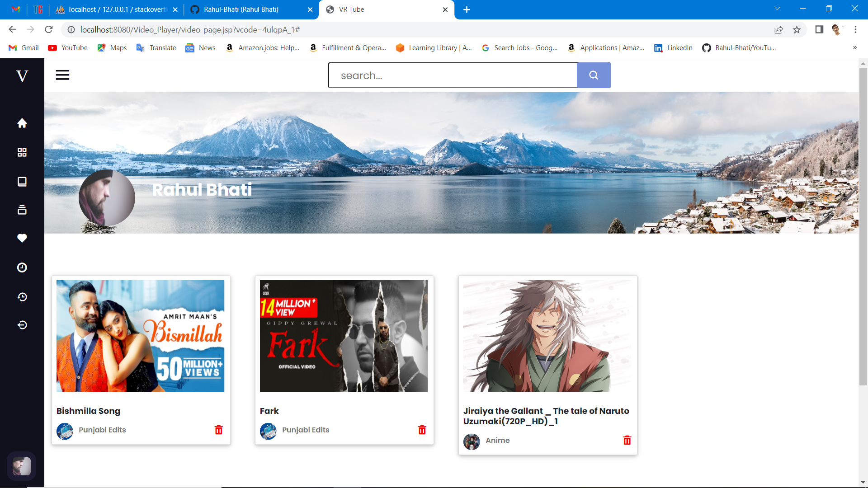Open the dashboard grid icon in sidebar
Image resolution: width=868 pixels, height=488 pixels.
pyautogui.click(x=22, y=152)
